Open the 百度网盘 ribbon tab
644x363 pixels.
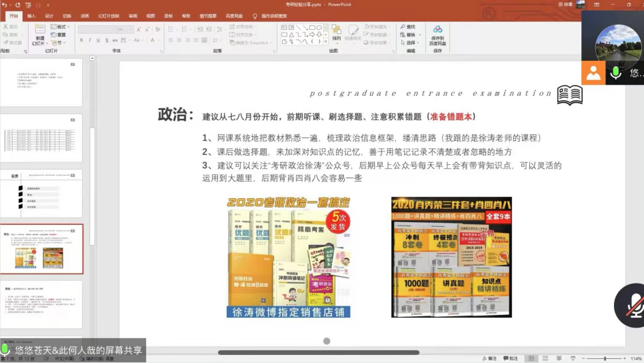coord(234,16)
